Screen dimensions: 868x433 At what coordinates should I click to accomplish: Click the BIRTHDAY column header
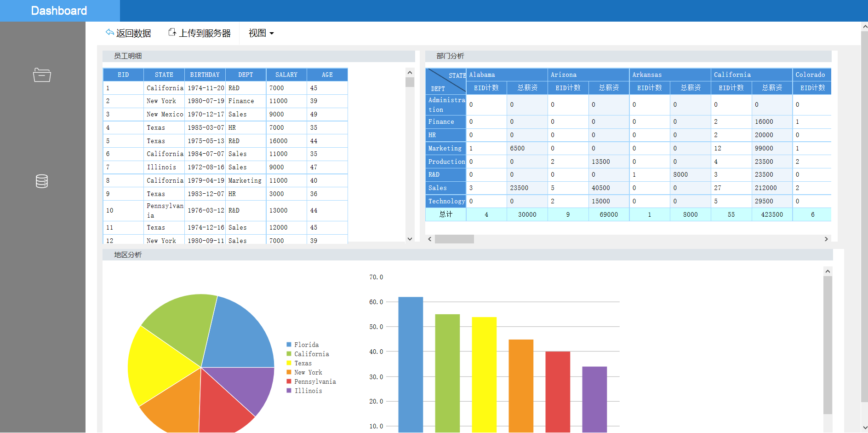tap(205, 75)
